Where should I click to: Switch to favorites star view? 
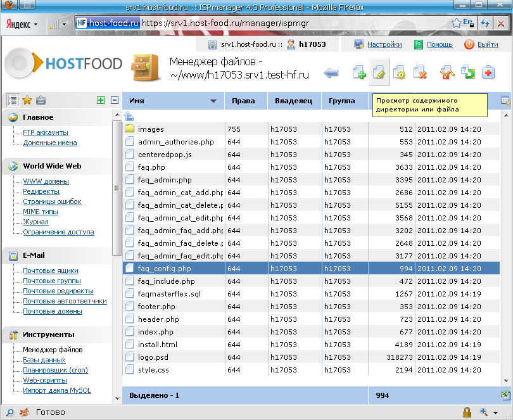click(27, 100)
